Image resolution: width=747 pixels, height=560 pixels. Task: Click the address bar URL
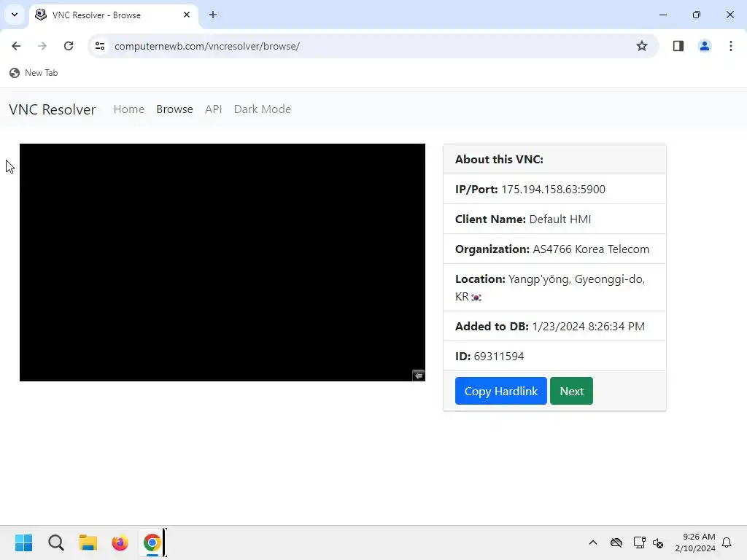(206, 46)
